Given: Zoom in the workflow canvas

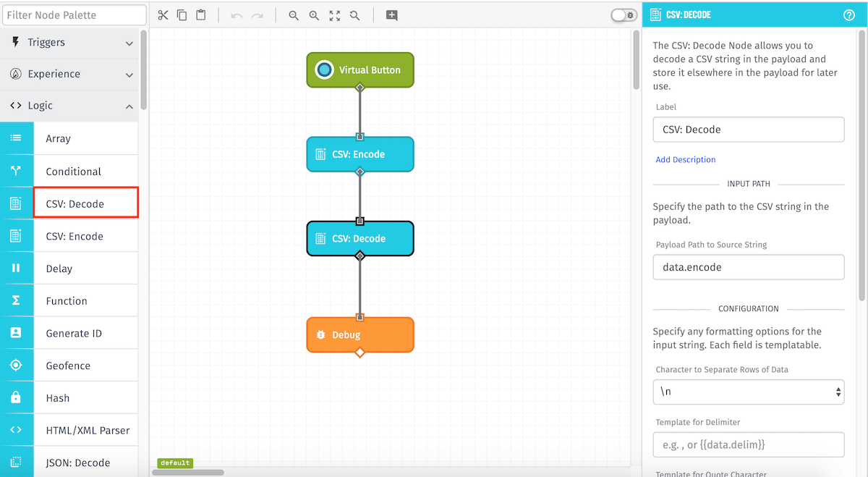Looking at the screenshot, I should [x=314, y=15].
